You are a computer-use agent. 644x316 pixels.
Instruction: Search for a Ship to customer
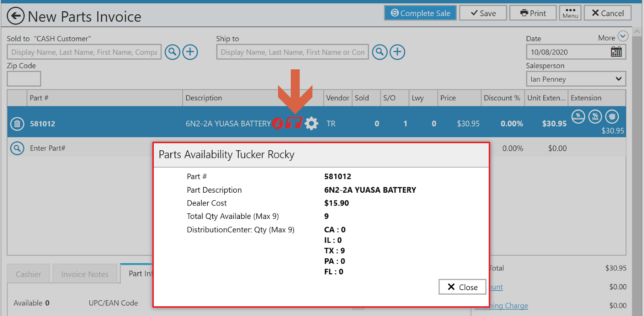[x=380, y=52]
